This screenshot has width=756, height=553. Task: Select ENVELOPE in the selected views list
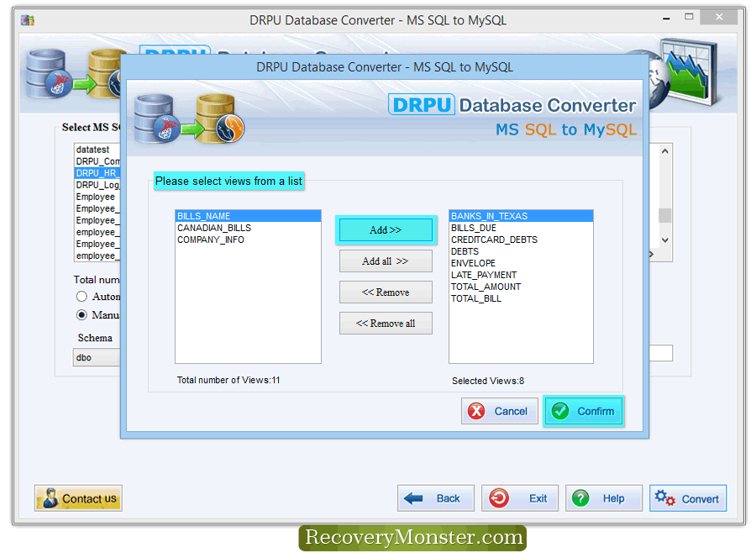coord(521,263)
